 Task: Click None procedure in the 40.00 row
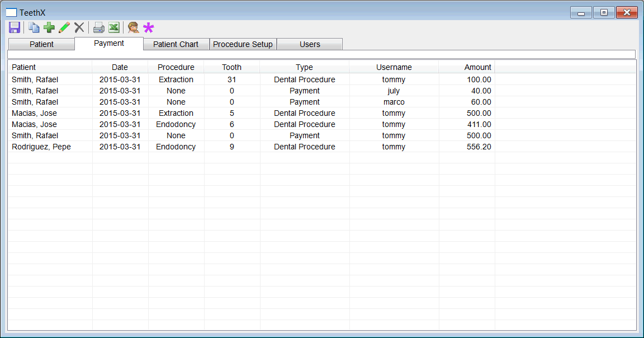tap(176, 91)
